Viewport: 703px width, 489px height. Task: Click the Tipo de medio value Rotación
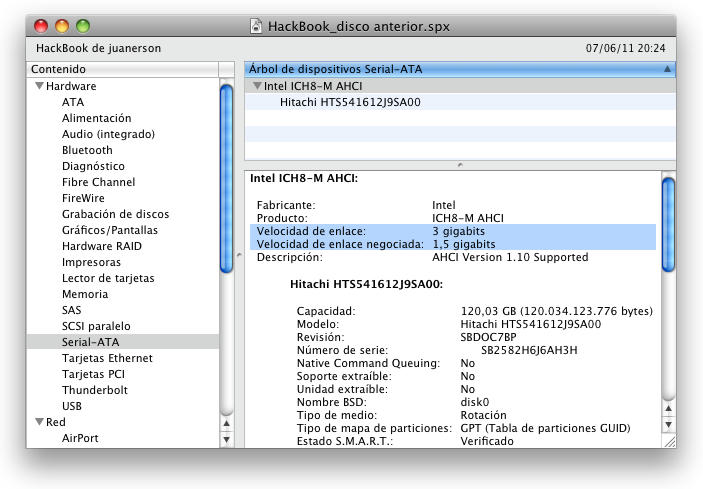point(483,415)
